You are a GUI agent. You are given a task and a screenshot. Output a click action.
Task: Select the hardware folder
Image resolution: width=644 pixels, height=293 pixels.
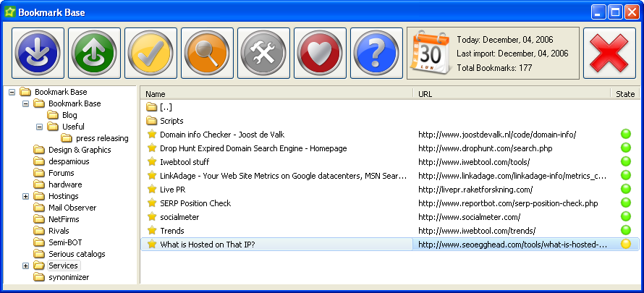pos(65,184)
